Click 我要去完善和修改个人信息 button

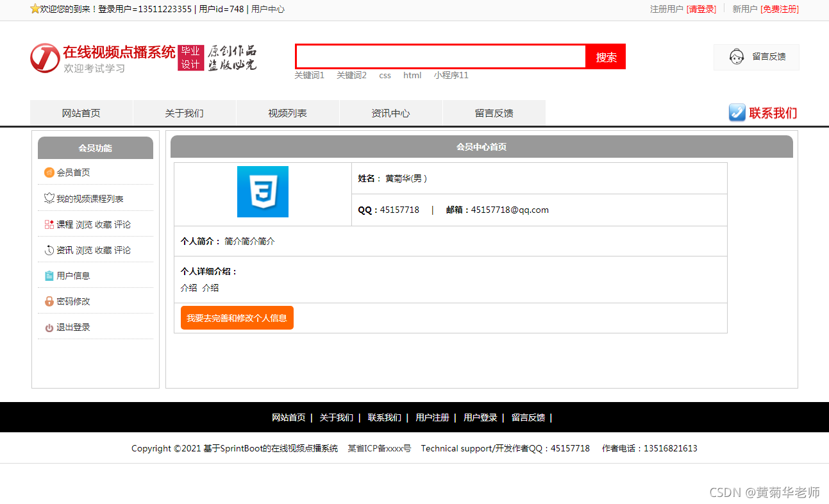[x=237, y=317]
